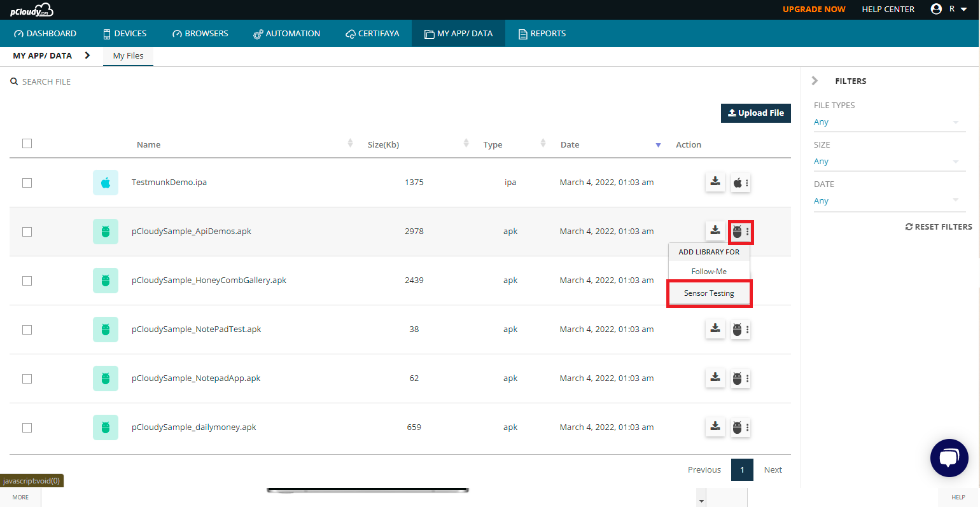980x507 pixels.
Task: Open Android options for pCloudySample_NotepadApp.apk
Action: 741,379
